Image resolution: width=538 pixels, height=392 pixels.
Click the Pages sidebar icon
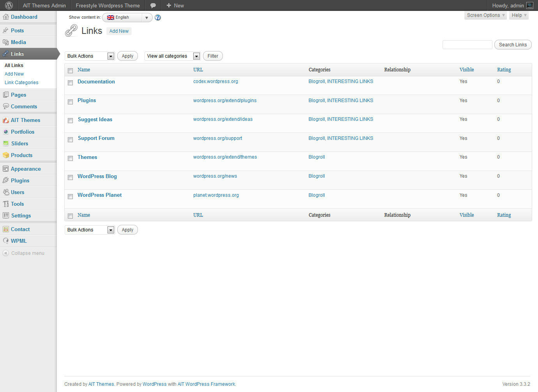[6, 95]
